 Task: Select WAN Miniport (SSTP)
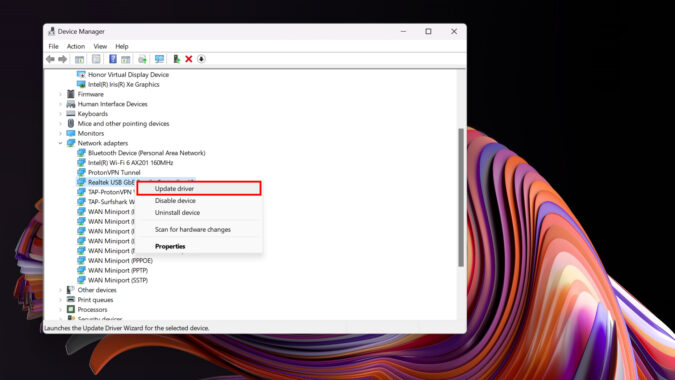pyautogui.click(x=118, y=280)
